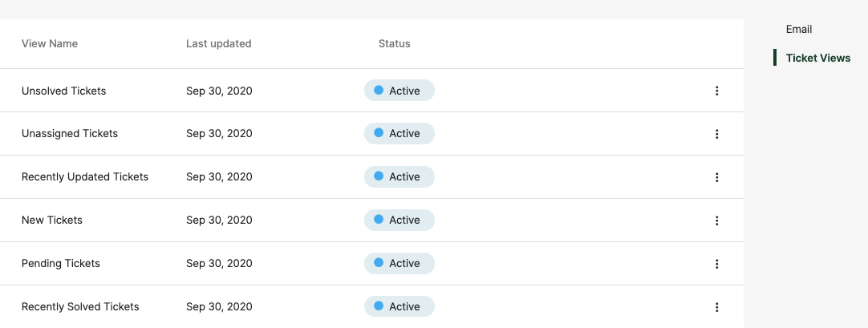Open the Unsolved Tickets view
The width and height of the screenshot is (868, 328).
63,91
